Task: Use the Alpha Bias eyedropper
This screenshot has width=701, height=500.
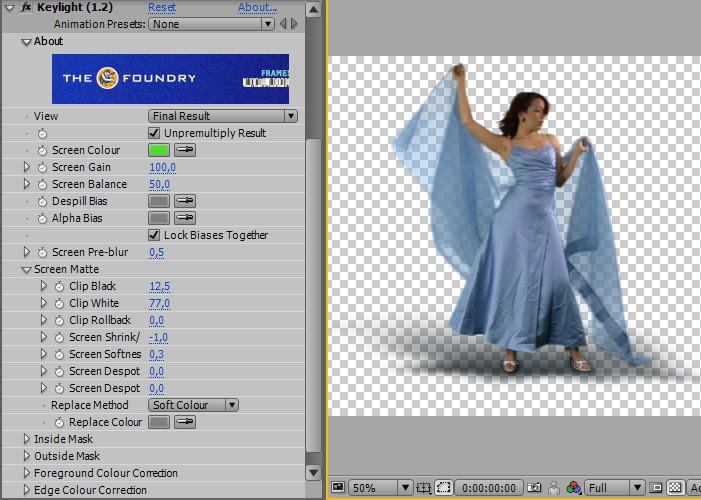Action: point(185,218)
